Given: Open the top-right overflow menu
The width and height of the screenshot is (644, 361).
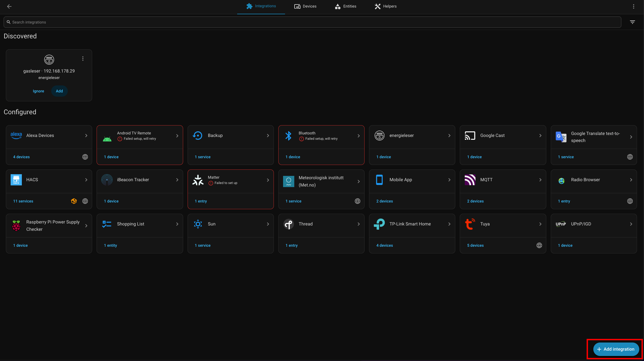Looking at the screenshot, I should [634, 6].
